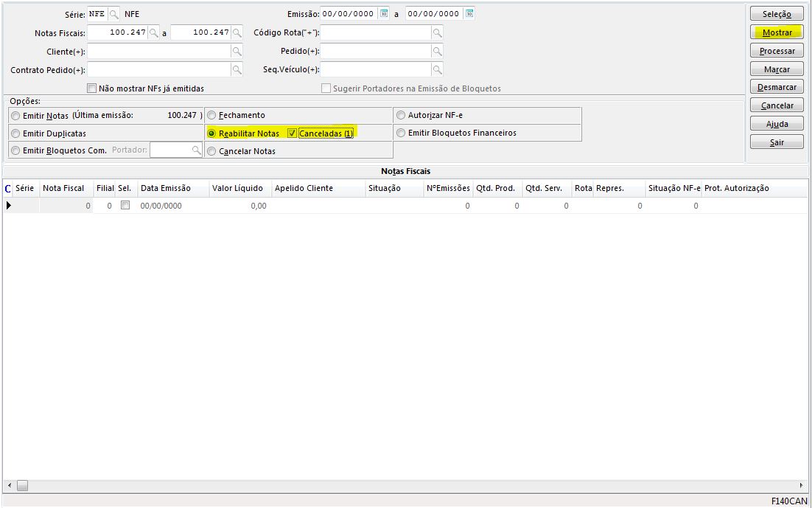812x508 pixels.
Task: Open calendar for Emissão start date
Action: pyautogui.click(x=384, y=13)
